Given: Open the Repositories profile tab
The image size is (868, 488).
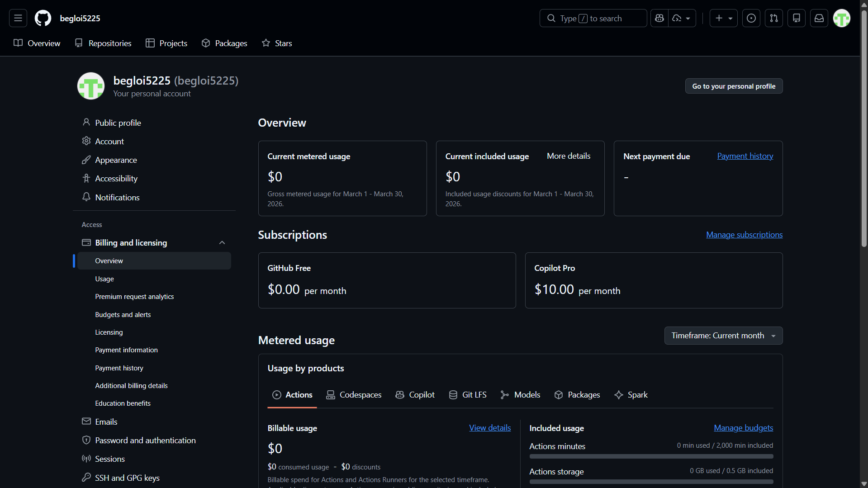Looking at the screenshot, I should pos(103,43).
